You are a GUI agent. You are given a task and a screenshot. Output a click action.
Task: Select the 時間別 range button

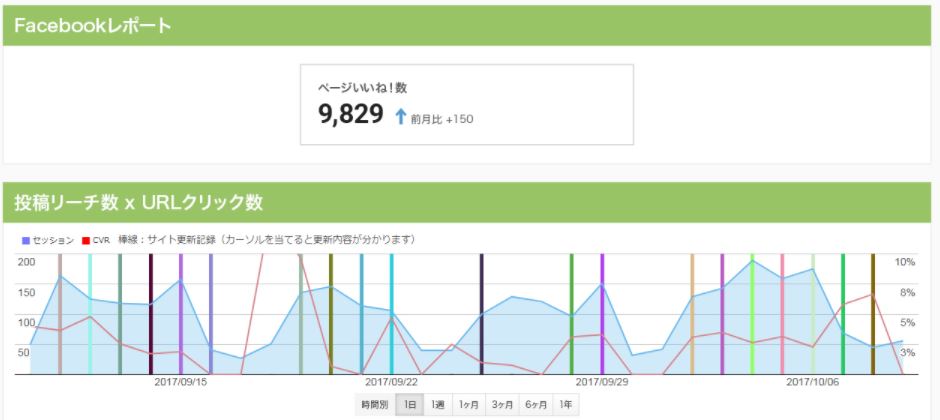[375, 405]
